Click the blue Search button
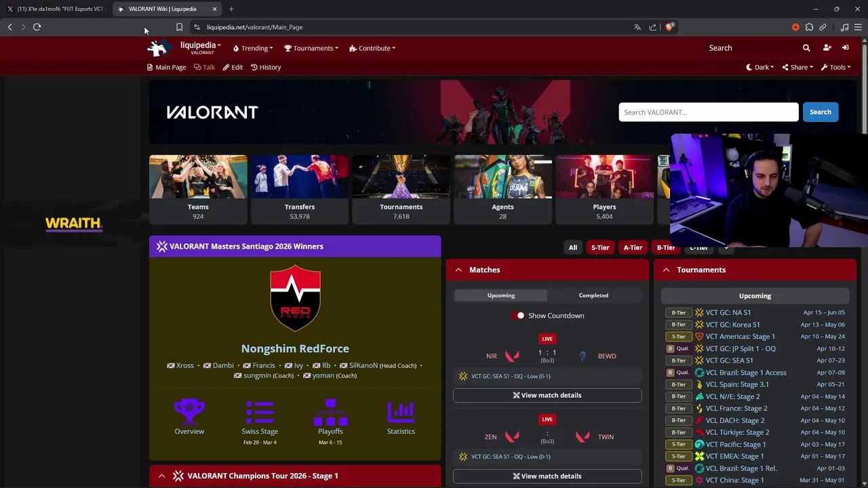The height and width of the screenshot is (488, 868). pyautogui.click(x=820, y=113)
